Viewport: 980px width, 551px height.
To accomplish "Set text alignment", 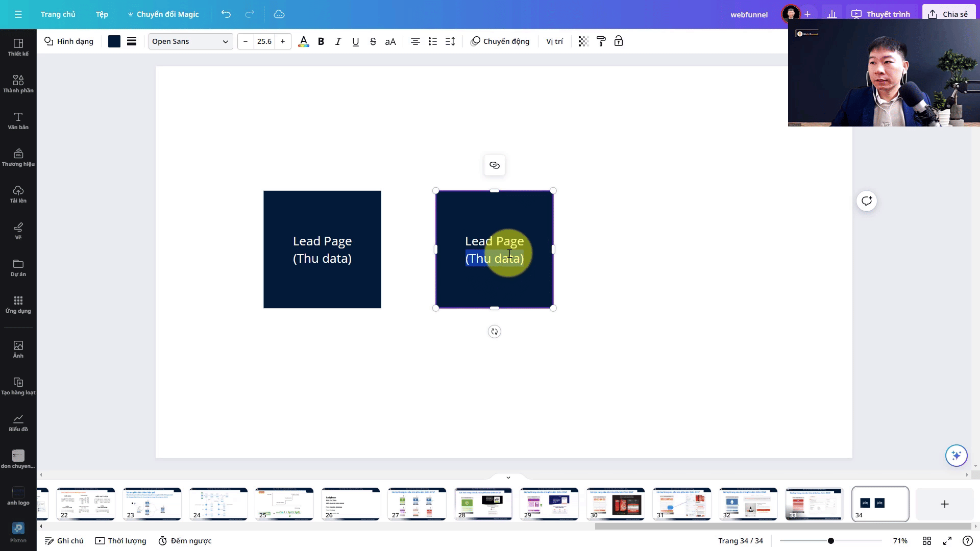I will (415, 41).
